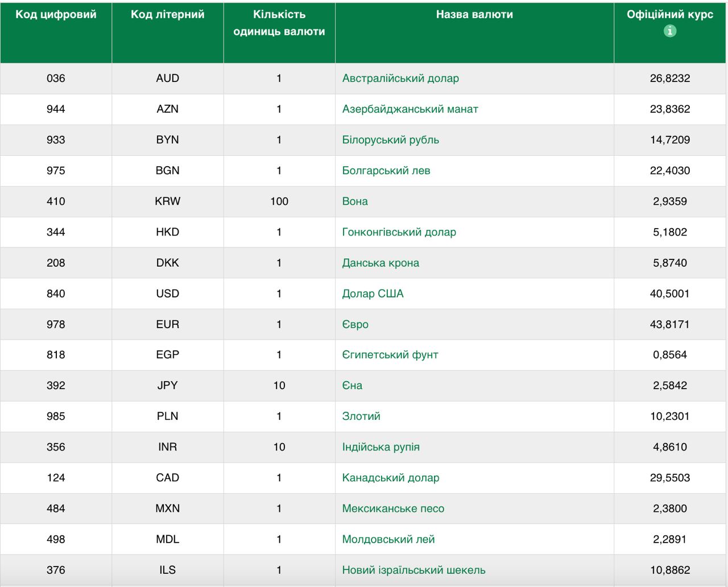
Task: Click the Данська крона link
Action: tap(380, 263)
